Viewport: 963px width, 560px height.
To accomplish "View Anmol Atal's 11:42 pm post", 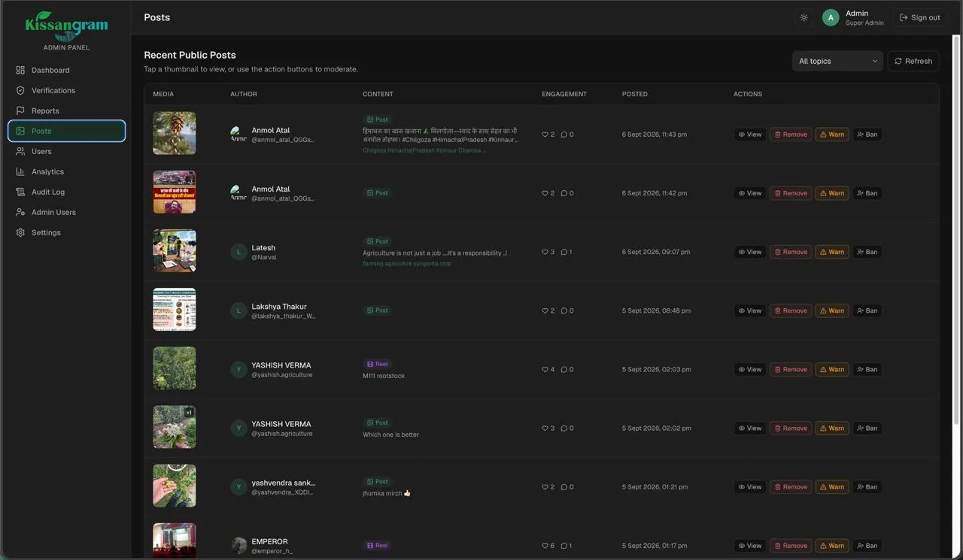I will [x=749, y=193].
